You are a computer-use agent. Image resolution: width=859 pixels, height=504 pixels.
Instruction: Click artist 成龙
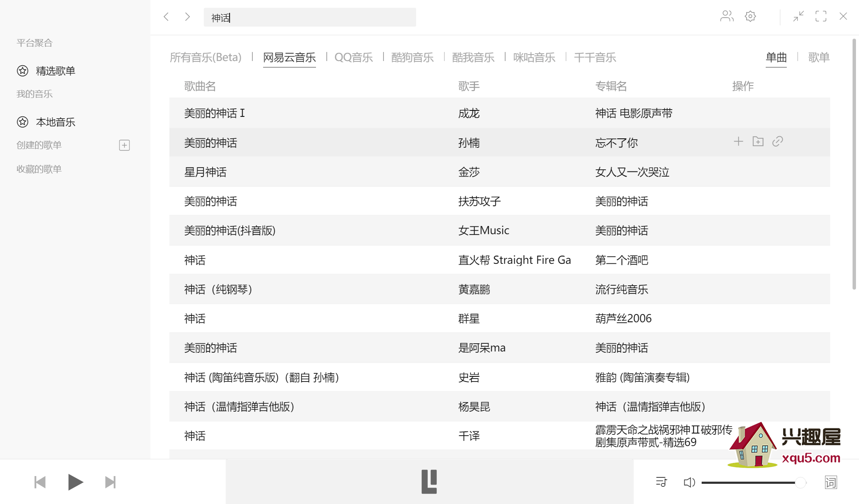pyautogui.click(x=469, y=113)
